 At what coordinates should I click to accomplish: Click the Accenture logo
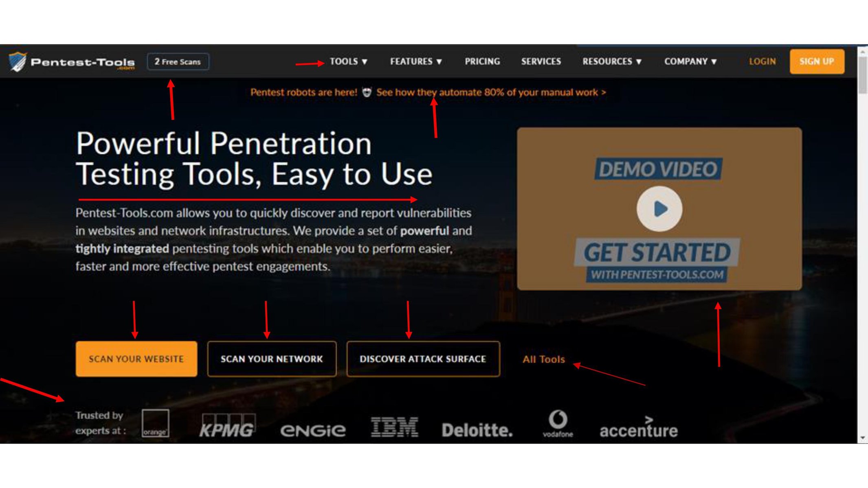pyautogui.click(x=638, y=427)
